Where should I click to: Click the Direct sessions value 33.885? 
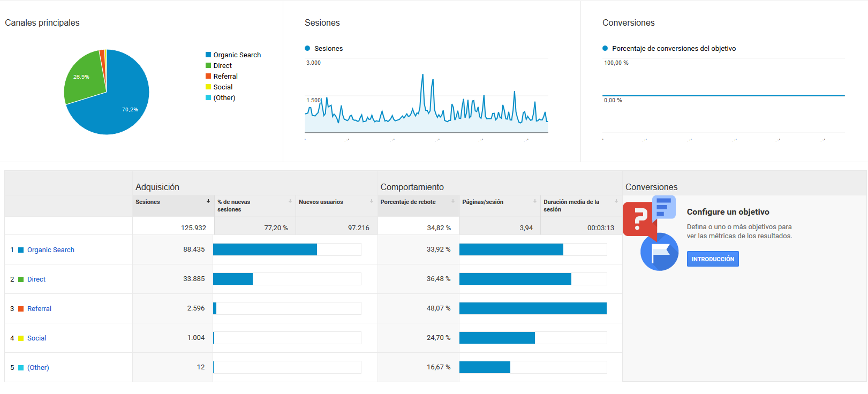pyautogui.click(x=194, y=279)
